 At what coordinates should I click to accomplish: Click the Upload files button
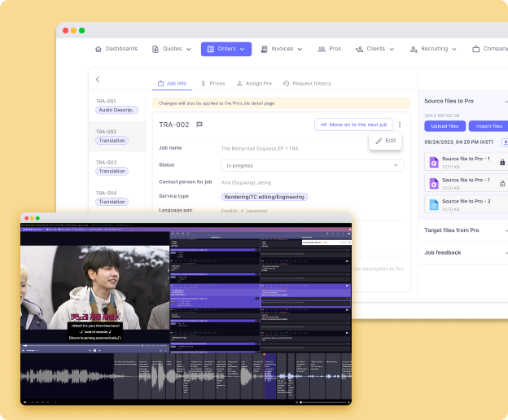pos(443,126)
